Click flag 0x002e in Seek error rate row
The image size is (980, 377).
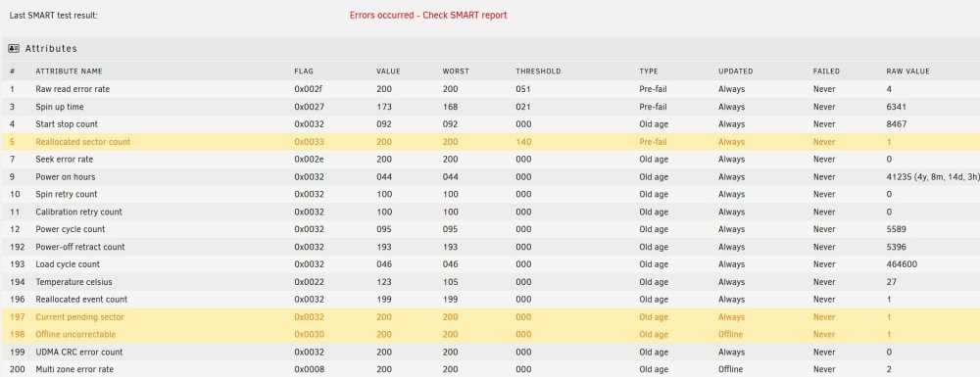click(310, 160)
